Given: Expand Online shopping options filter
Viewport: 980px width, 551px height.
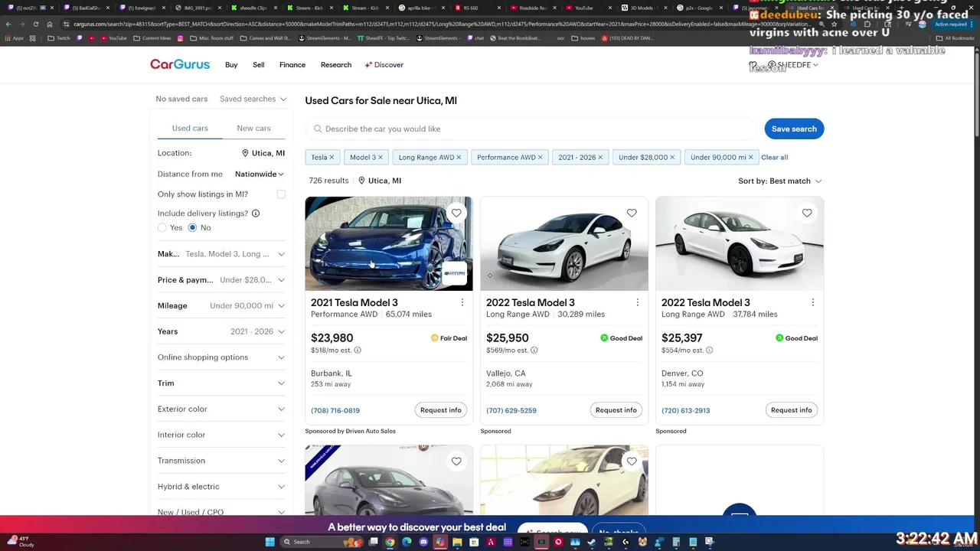Looking at the screenshot, I should coord(221,357).
